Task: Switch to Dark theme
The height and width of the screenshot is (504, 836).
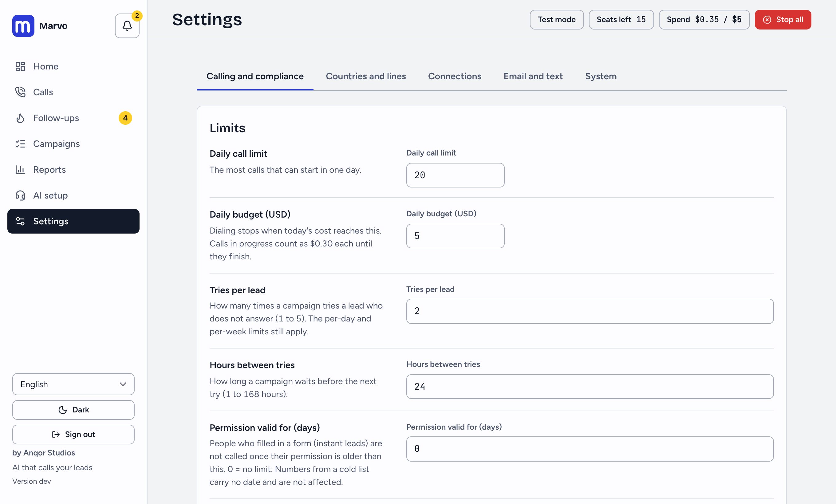Action: [73, 410]
